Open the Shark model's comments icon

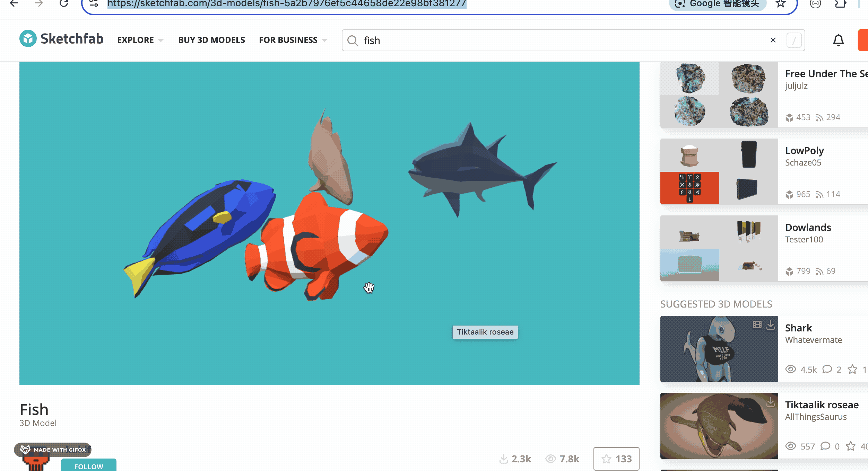827,369
